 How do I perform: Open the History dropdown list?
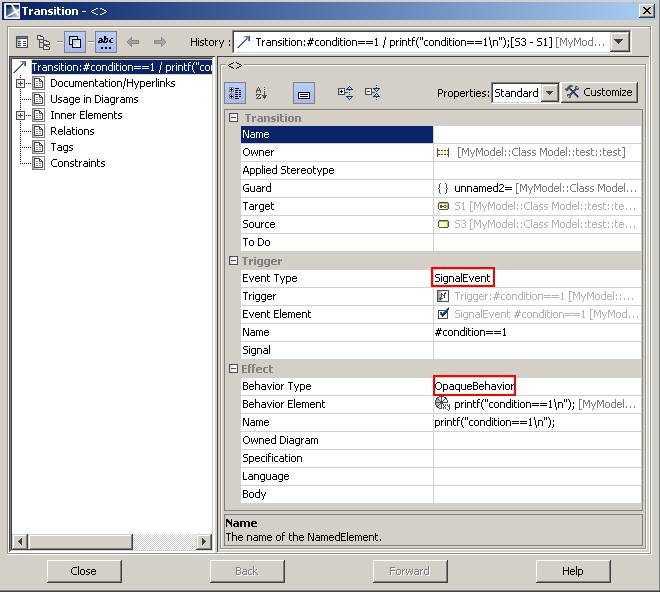point(619,42)
